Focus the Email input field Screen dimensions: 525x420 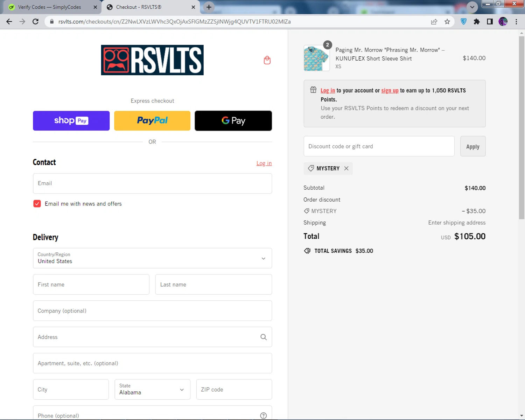152,183
